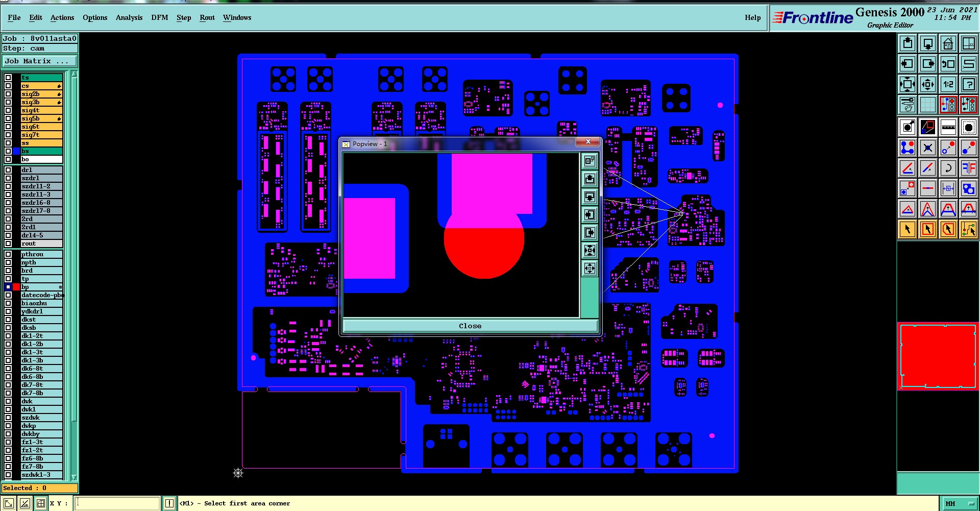Screen dimensions: 980x511
Task: Toggle checkbox for cs layer
Action: tap(8, 86)
